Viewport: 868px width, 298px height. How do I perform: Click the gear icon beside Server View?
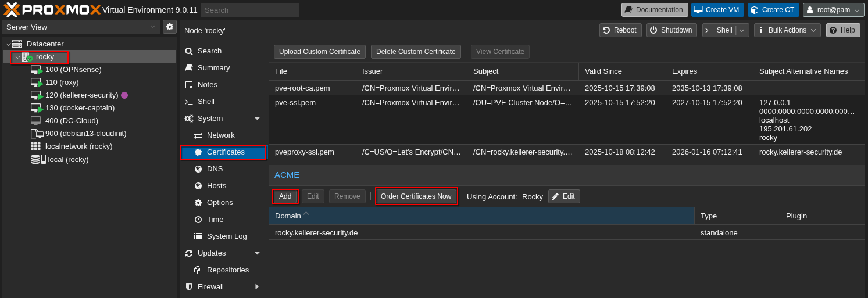170,27
